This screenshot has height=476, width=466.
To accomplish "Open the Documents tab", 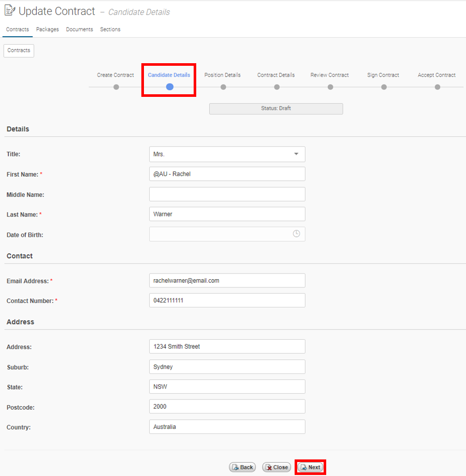I will click(x=80, y=29).
